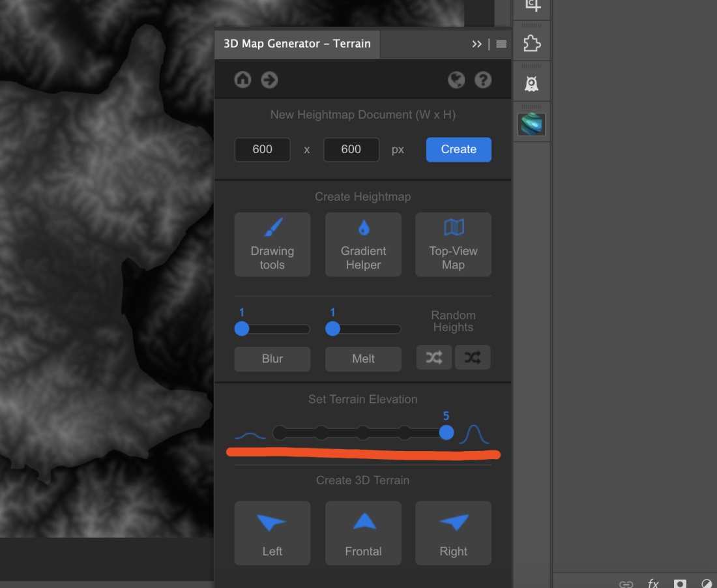
Task: Collapse panel with the double chevron
Action: tap(476, 44)
